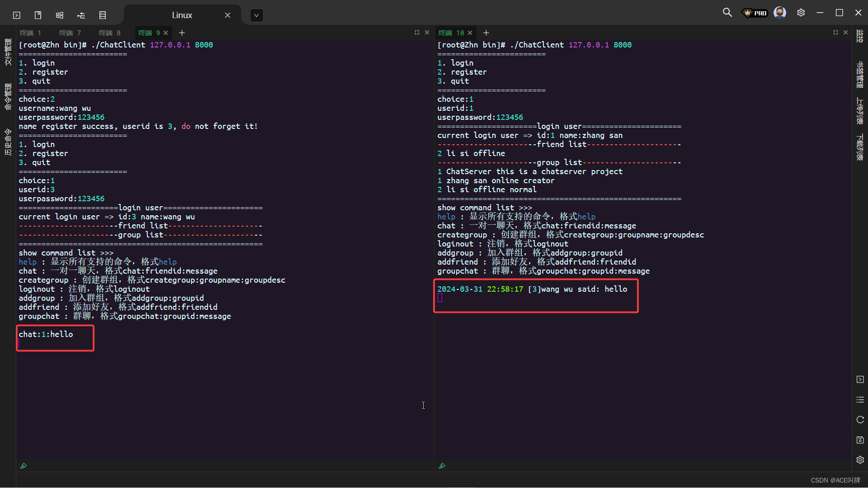Click the search magnifier icon
Viewport: 868px width, 488px height.
727,13
